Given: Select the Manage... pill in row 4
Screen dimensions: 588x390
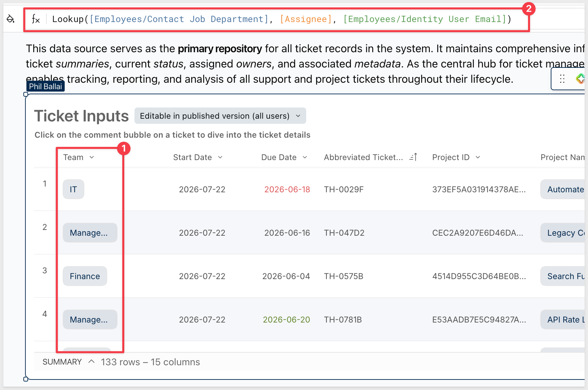Looking at the screenshot, I should click(90, 319).
